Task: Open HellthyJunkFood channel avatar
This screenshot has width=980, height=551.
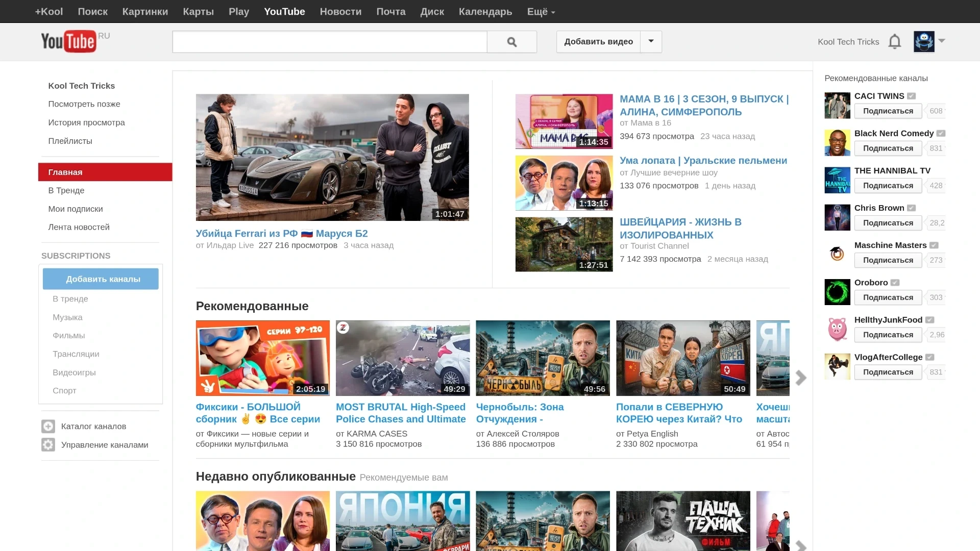Action: point(838,329)
